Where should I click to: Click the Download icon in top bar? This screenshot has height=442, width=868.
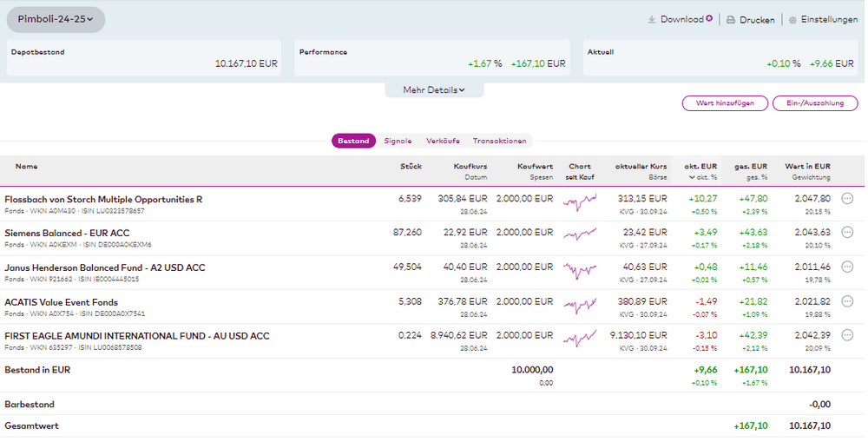[653, 19]
